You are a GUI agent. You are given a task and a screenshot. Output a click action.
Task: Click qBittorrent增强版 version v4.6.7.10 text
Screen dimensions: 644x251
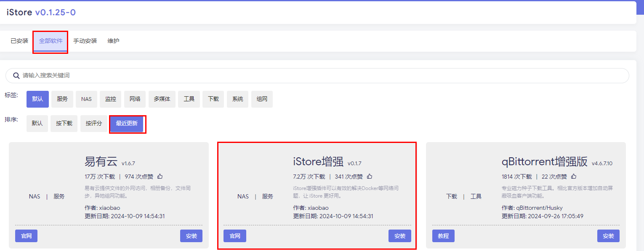602,164
